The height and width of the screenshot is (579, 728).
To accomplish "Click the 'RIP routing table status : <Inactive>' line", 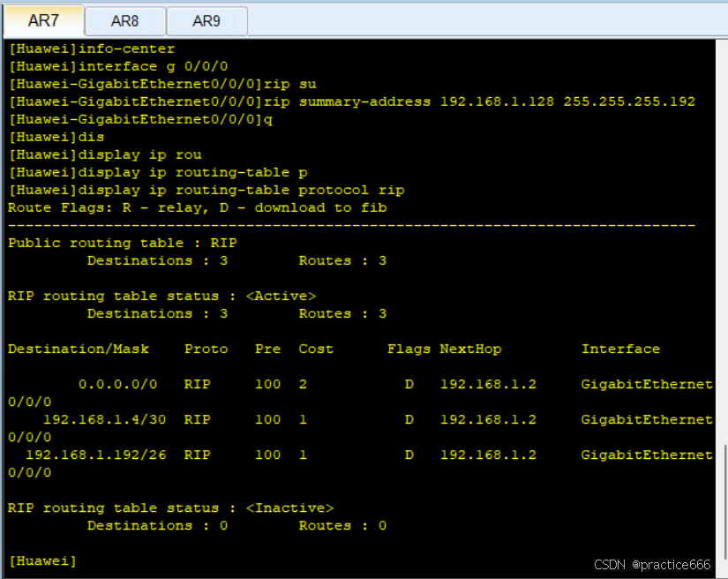I will pos(171,508).
